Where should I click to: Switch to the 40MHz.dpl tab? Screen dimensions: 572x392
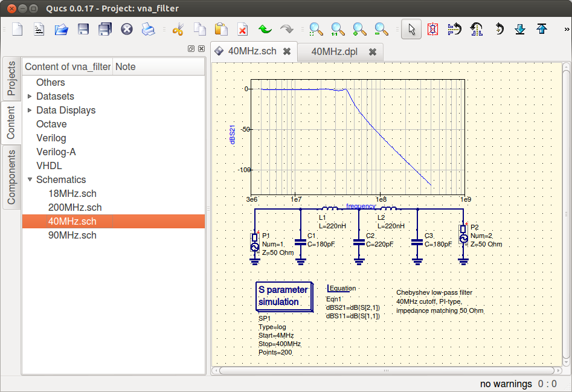(x=334, y=52)
